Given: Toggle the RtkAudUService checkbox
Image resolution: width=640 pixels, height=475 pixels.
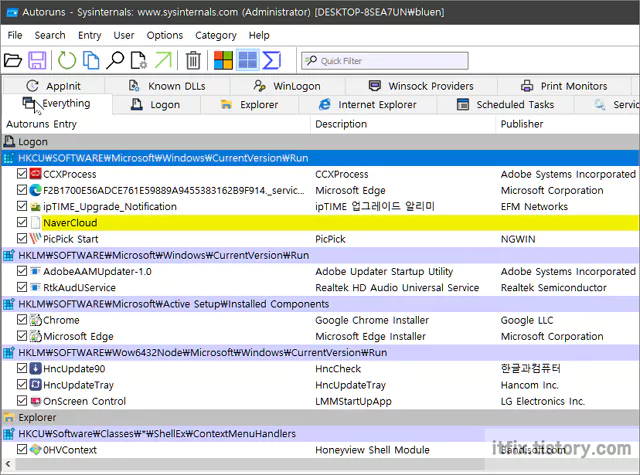Looking at the screenshot, I should coord(22,287).
